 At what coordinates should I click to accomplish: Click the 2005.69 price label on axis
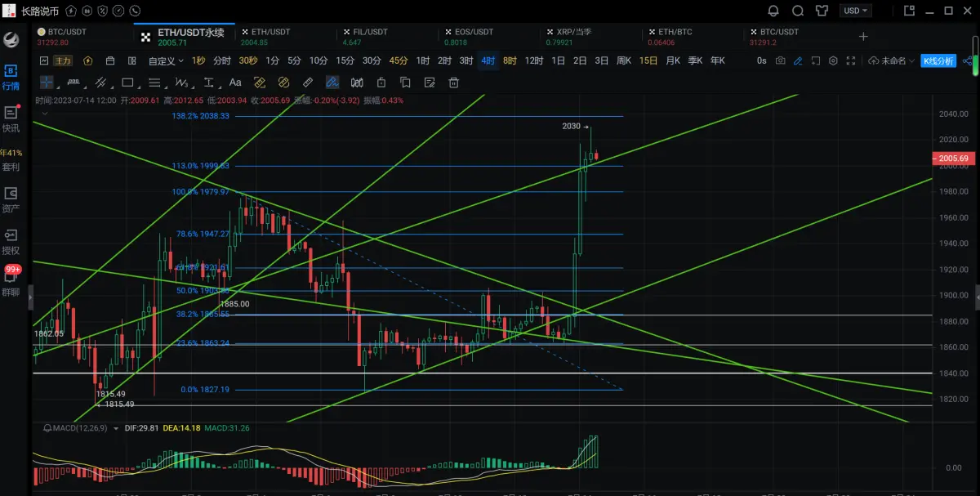point(954,159)
